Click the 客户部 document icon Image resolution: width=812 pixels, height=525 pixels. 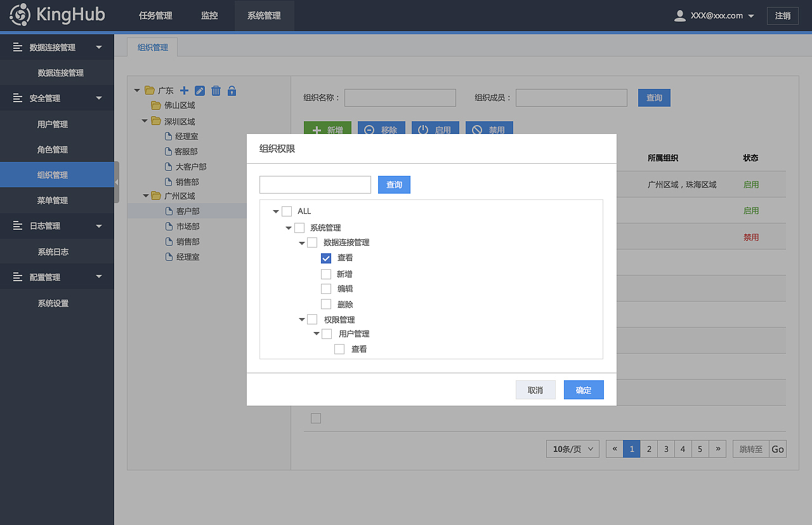pos(168,211)
